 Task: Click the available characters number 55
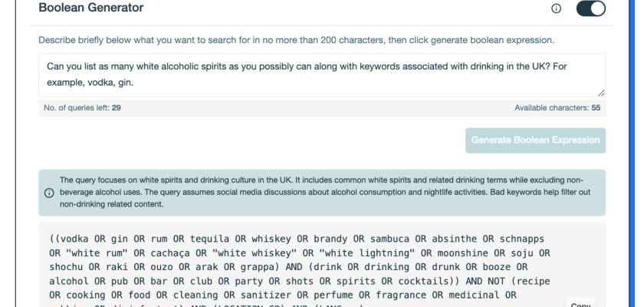coord(596,108)
